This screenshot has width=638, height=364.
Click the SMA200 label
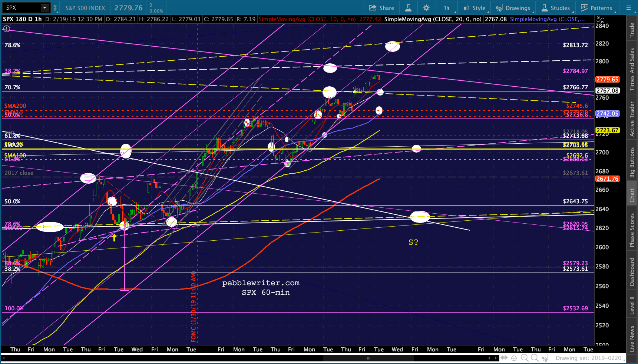(x=15, y=106)
